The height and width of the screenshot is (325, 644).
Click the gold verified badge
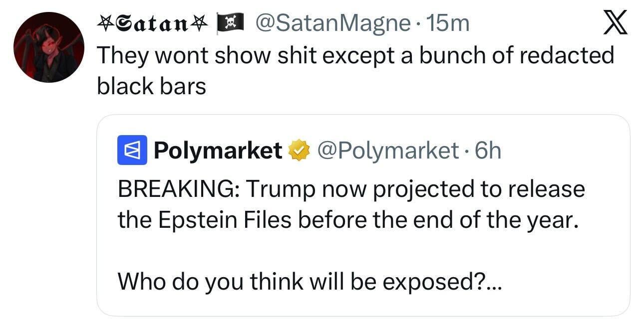299,150
